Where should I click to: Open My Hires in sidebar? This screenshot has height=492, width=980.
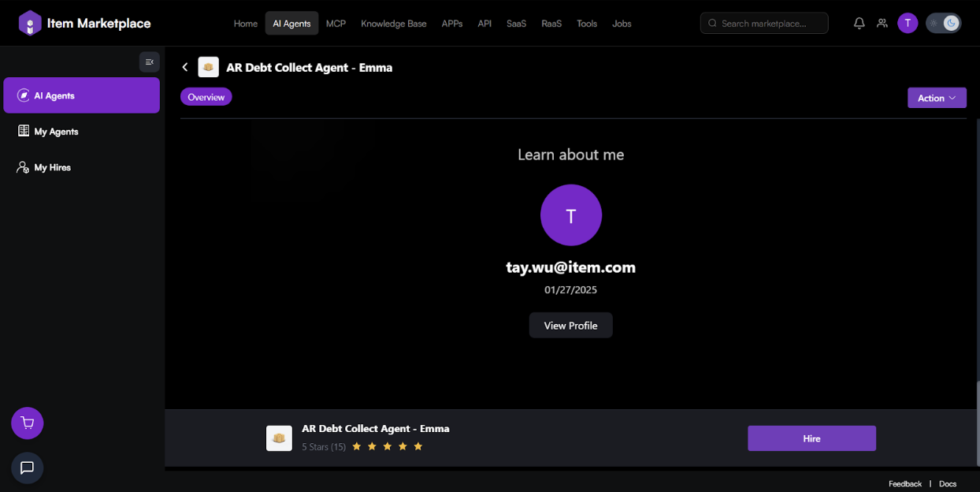click(53, 168)
